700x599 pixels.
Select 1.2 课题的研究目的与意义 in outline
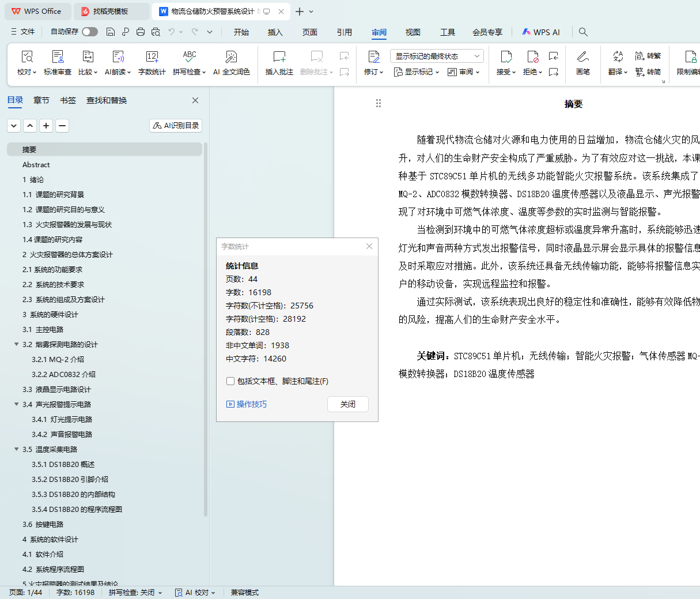[x=64, y=209]
